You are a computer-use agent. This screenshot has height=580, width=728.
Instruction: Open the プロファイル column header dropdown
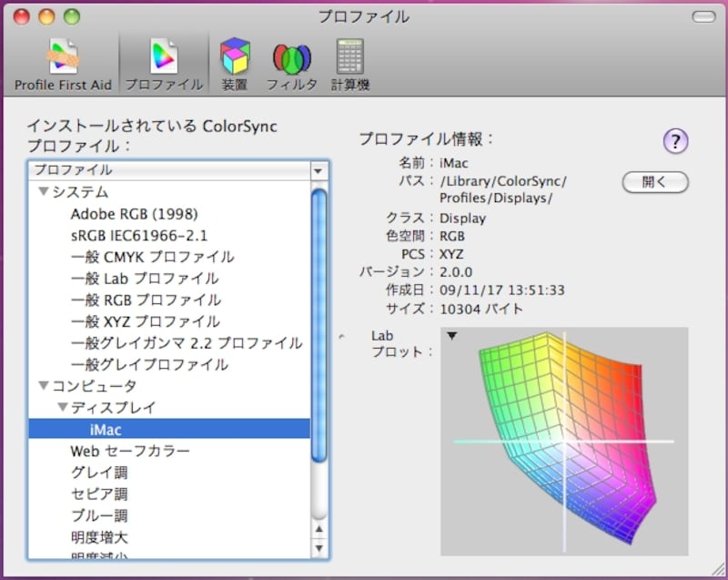318,169
